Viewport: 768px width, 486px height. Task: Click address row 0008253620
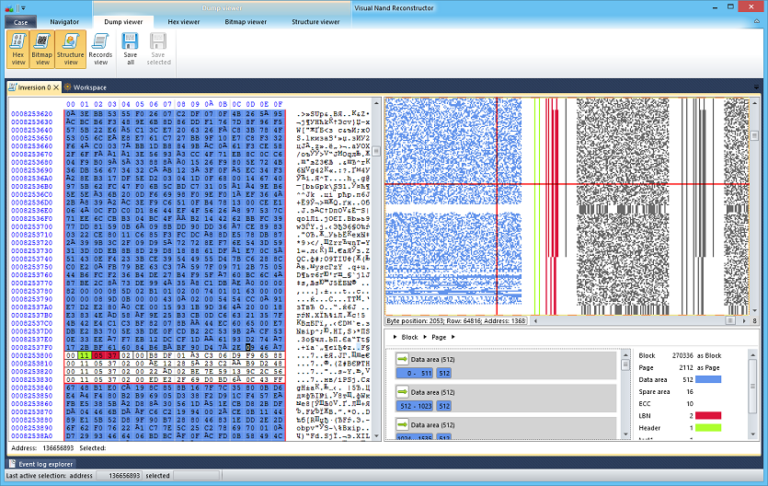(32, 114)
